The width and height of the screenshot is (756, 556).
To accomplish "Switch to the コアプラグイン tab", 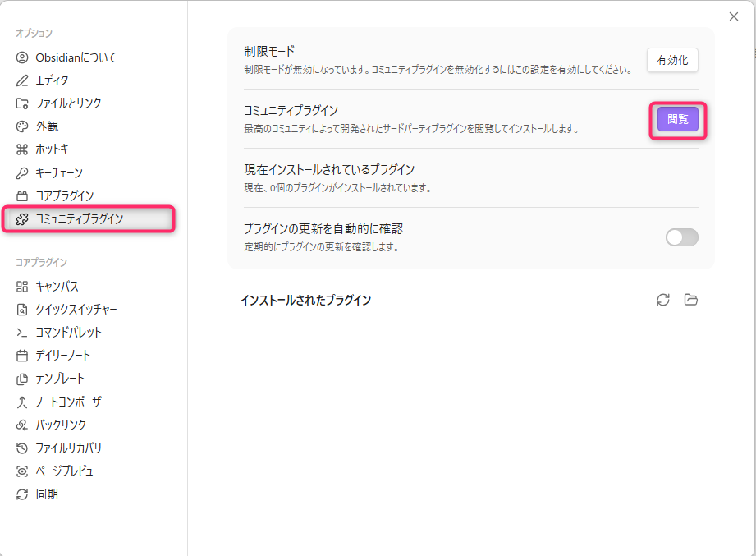I will coord(64,195).
